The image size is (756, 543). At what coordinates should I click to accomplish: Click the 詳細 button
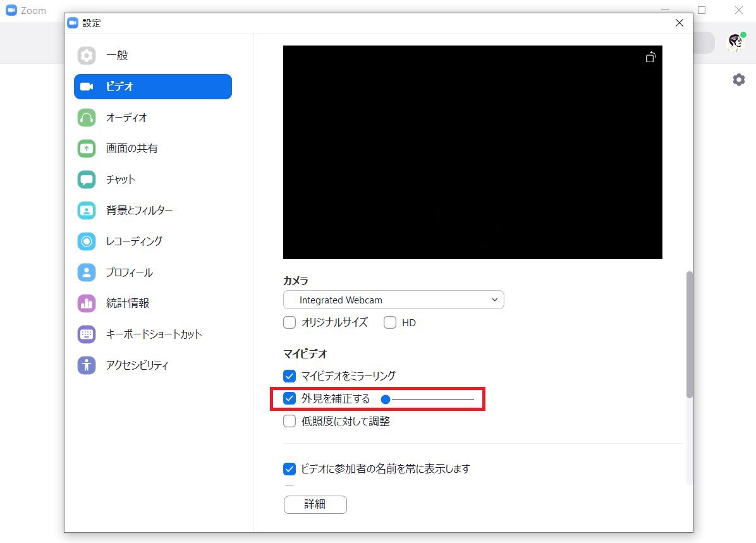tap(315, 504)
